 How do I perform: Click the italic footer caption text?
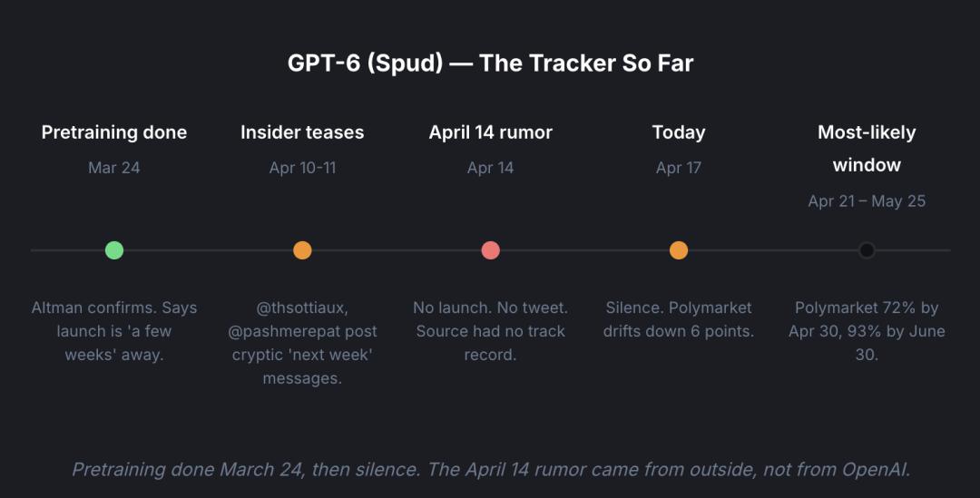coord(490,469)
